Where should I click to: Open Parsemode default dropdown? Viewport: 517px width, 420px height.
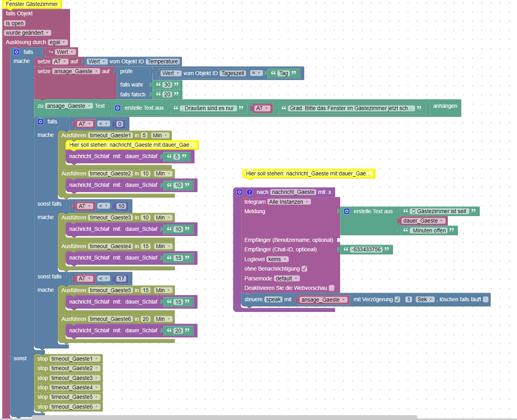287,278
